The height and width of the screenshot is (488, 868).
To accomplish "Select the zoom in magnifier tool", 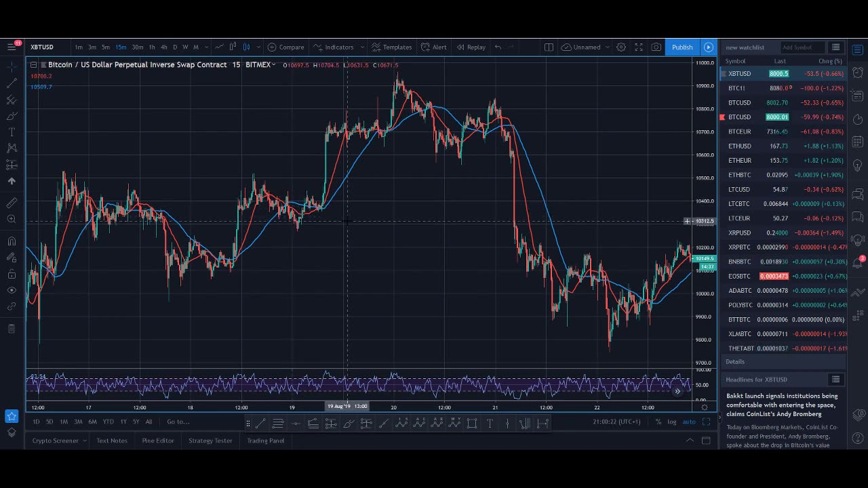I will pyautogui.click(x=12, y=219).
